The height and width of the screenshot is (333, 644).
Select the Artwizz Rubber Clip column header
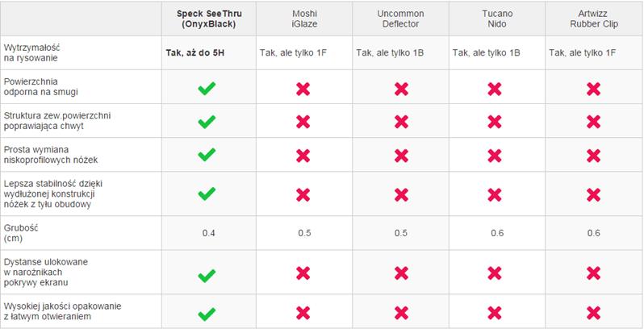(x=593, y=19)
